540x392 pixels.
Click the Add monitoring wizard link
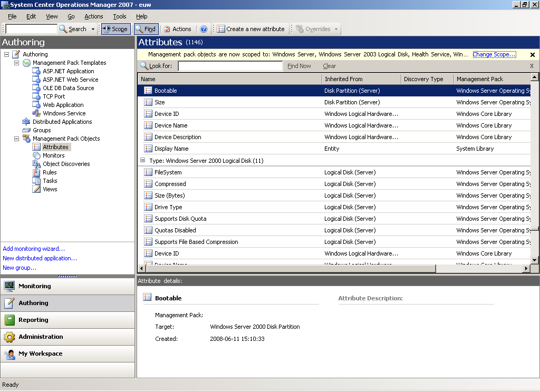[x=34, y=249]
